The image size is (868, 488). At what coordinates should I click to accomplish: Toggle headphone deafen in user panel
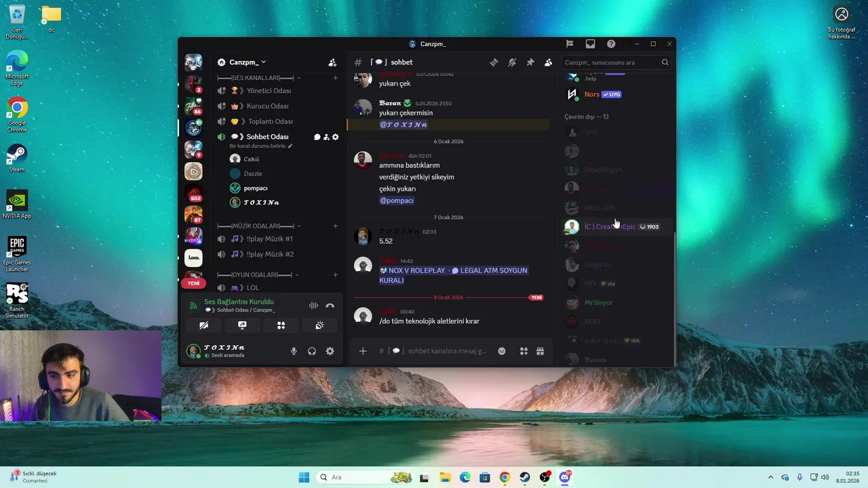coord(312,351)
